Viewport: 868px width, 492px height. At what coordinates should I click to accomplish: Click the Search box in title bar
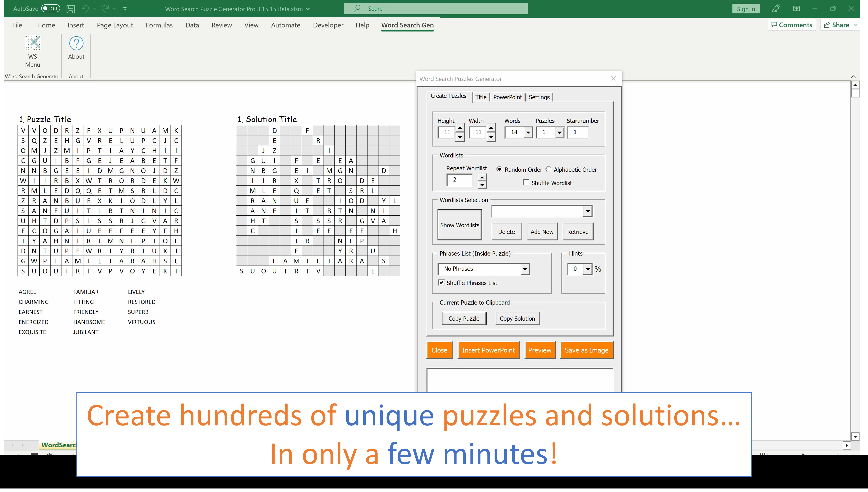[436, 9]
